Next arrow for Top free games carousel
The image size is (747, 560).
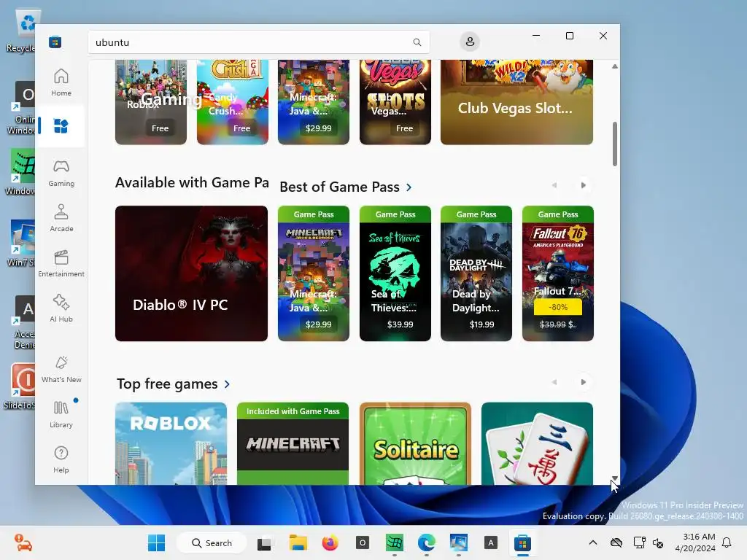[583, 382]
